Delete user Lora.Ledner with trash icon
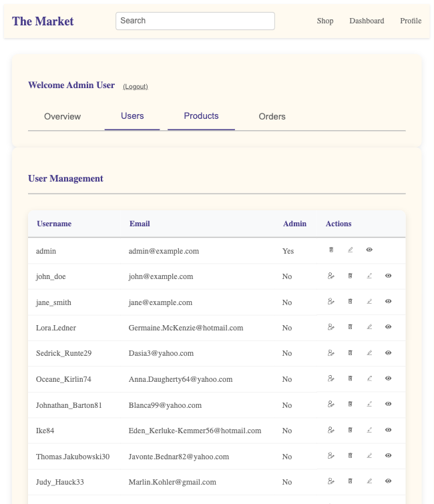 click(x=350, y=327)
